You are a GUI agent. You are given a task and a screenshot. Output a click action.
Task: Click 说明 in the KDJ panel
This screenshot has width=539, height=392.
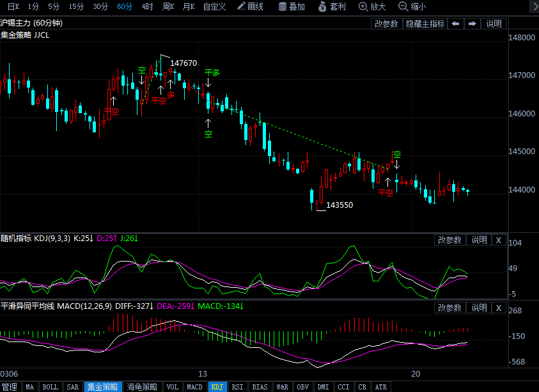(x=479, y=240)
